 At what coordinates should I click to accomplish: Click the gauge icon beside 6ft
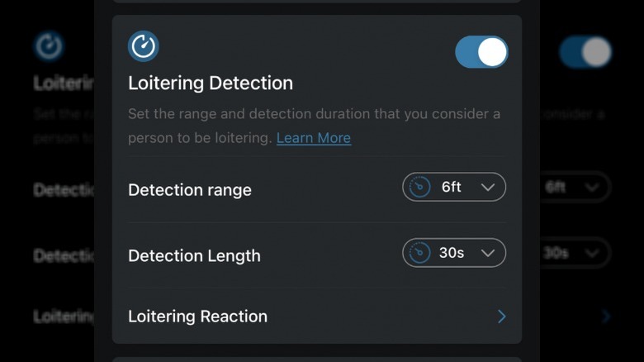419,188
